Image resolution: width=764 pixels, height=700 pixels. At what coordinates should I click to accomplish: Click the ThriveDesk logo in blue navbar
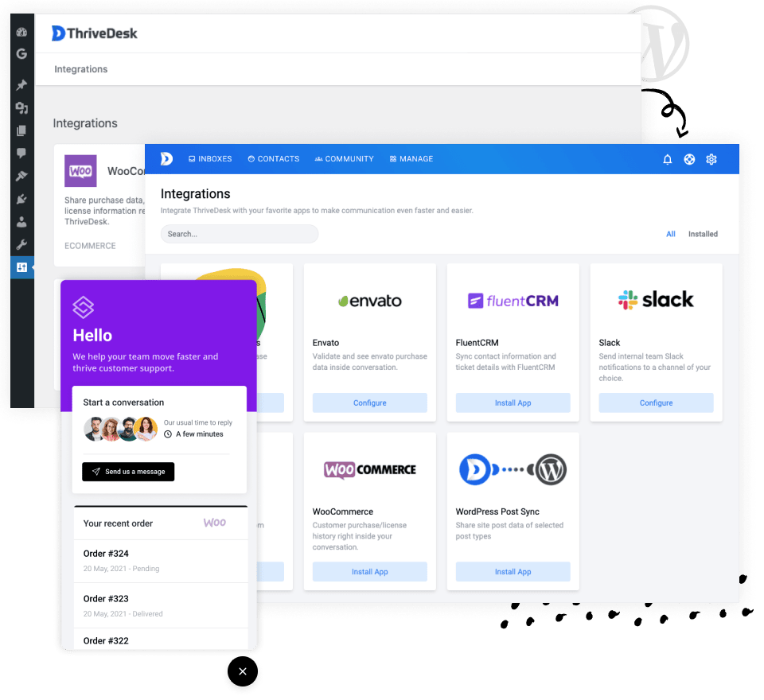coord(166,158)
